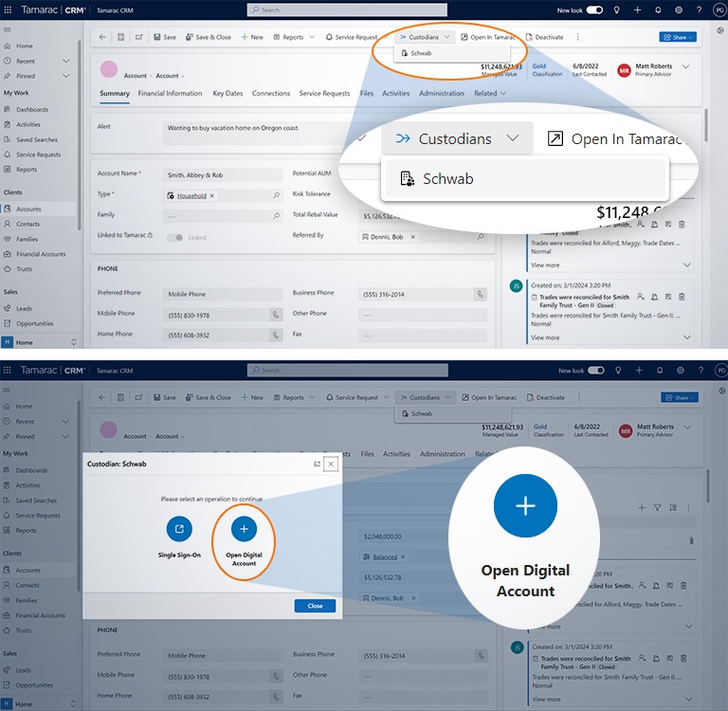Click the Balanced link in lower screenshot

[385, 556]
